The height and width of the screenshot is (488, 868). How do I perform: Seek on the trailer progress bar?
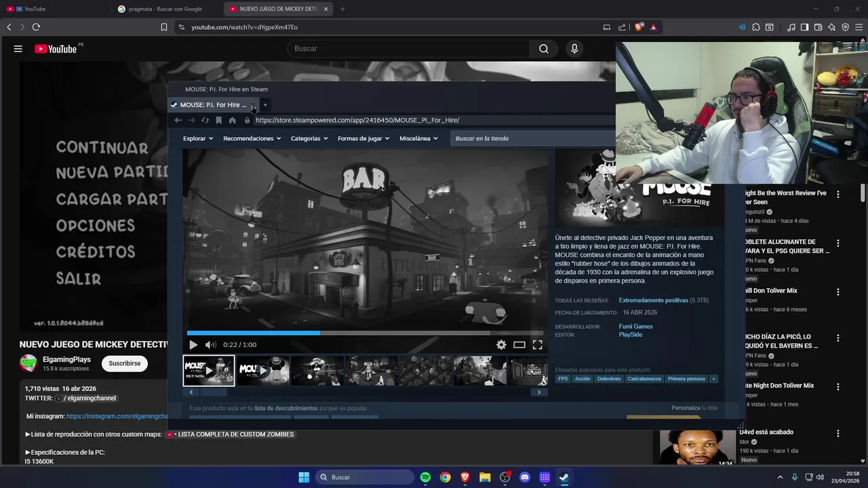(365, 333)
